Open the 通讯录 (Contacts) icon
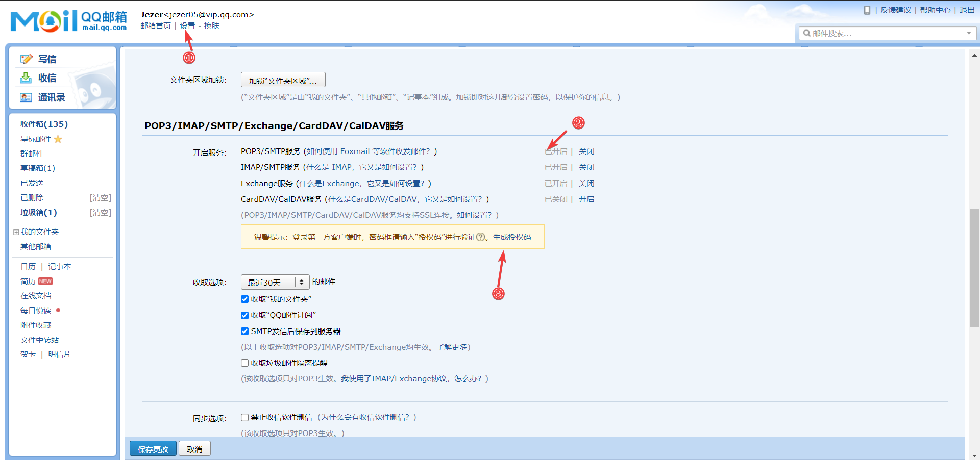 pos(27,97)
